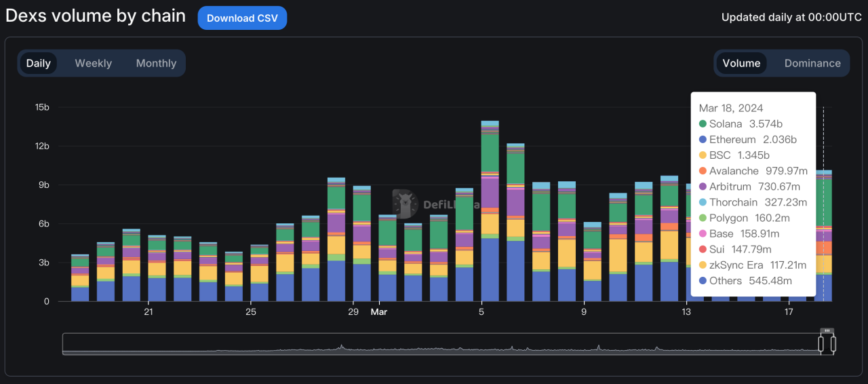The height and width of the screenshot is (384, 868).
Task: Click the Avalanche orange legend dot
Action: tap(703, 171)
